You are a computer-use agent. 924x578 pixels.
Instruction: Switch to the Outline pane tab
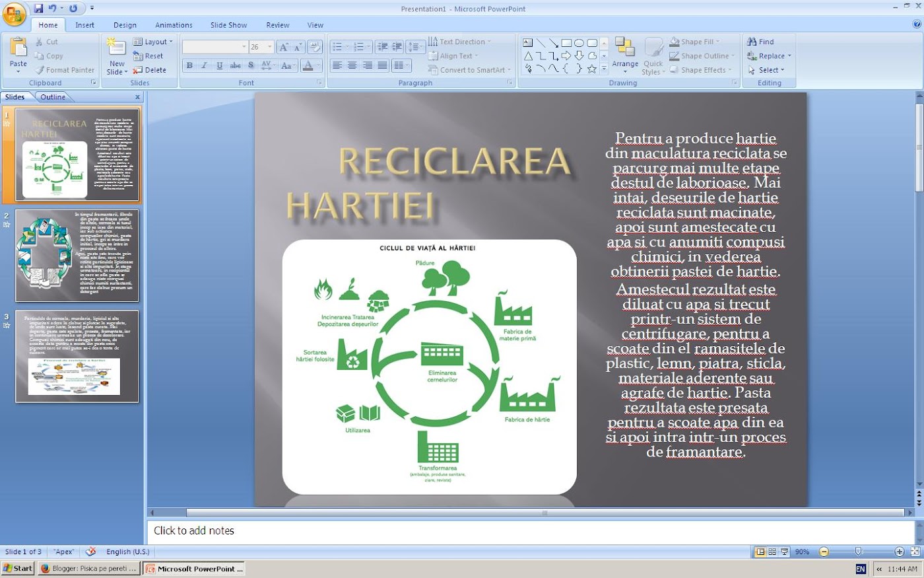click(53, 97)
